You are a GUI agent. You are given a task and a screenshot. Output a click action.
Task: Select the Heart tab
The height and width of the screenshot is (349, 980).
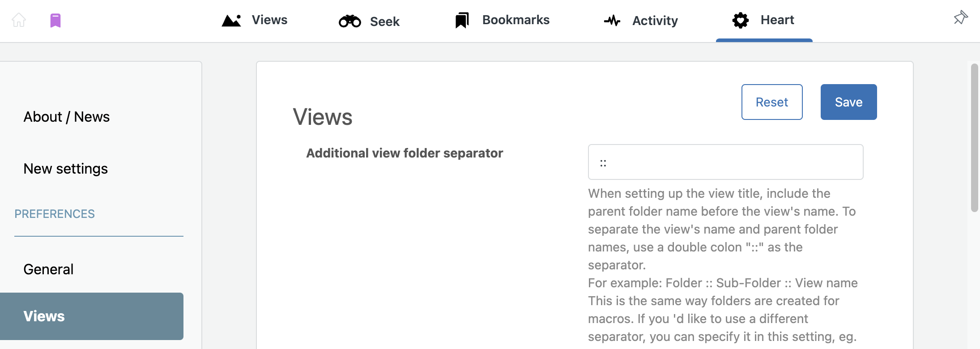click(x=763, y=20)
